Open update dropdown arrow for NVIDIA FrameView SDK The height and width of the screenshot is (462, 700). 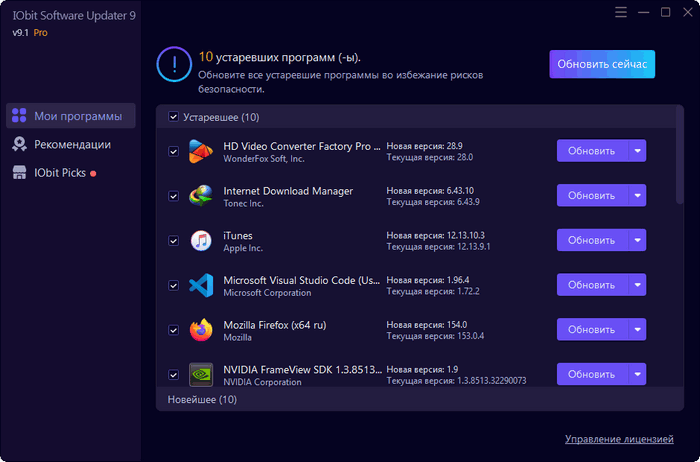[638, 374]
